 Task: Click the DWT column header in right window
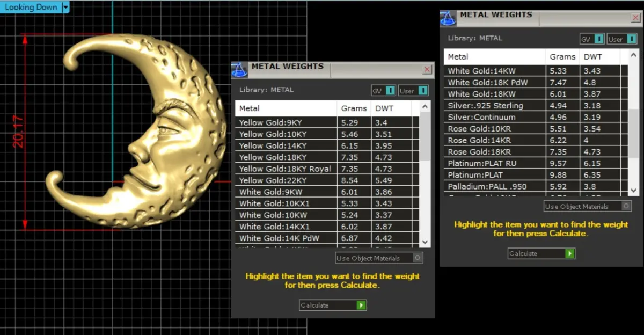[600, 56]
